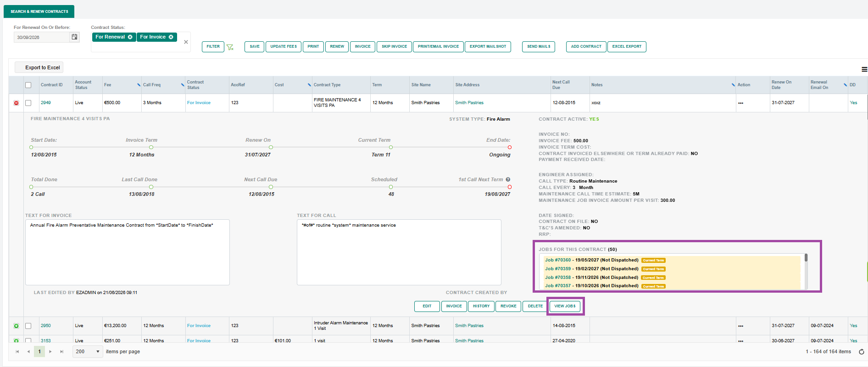Click inside the Text For Call box
The width and height of the screenshot is (868, 367).
click(x=399, y=252)
